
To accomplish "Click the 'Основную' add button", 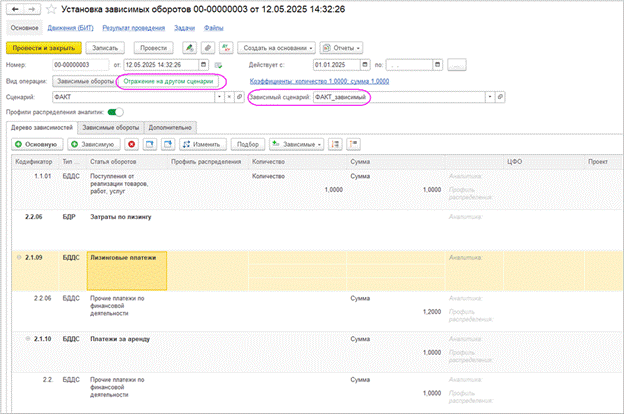I will [x=36, y=145].
